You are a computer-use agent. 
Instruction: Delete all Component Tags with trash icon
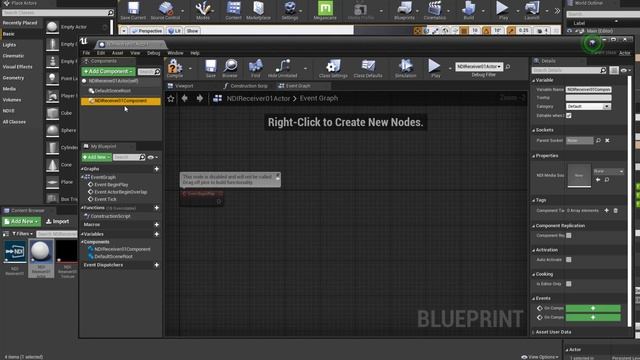coord(616,211)
